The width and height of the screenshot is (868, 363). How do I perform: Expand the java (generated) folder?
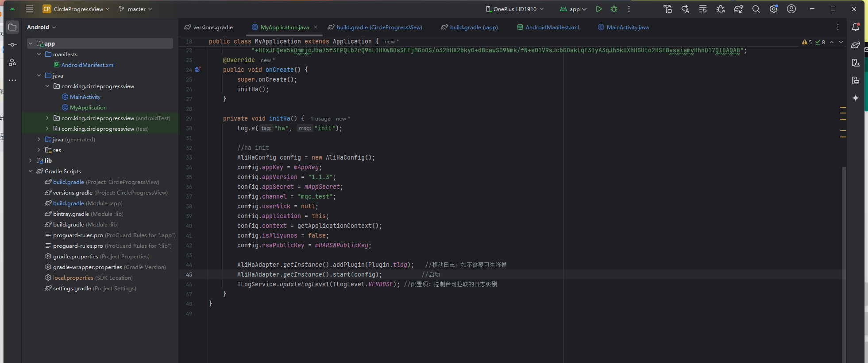[39, 139]
